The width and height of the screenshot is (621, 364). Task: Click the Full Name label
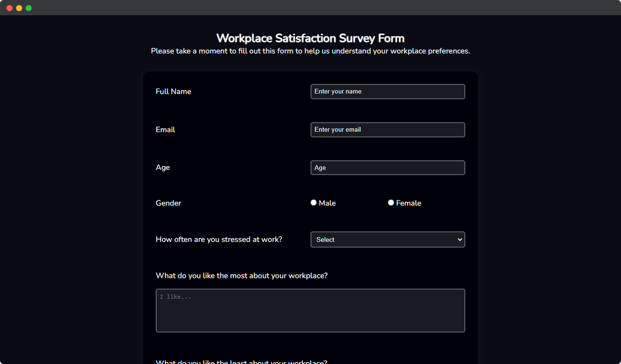point(173,92)
